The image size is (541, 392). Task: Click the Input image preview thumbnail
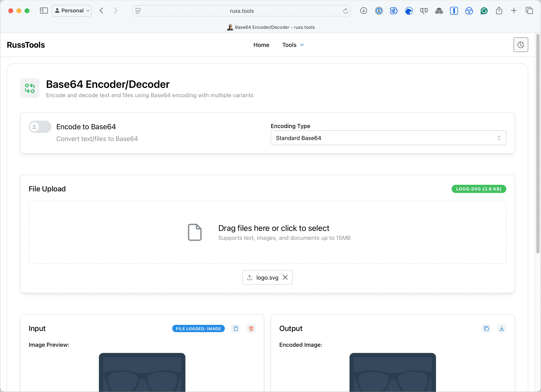pos(142,372)
